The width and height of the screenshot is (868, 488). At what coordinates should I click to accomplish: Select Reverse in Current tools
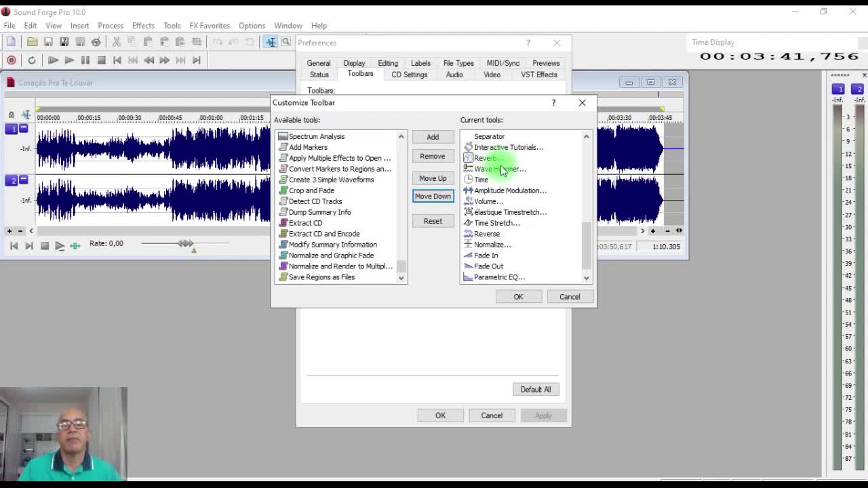[x=481, y=234]
